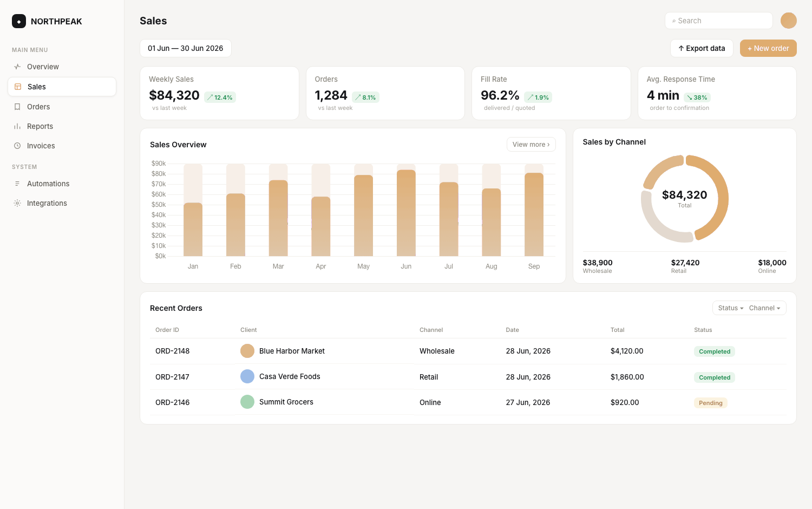Click the Orders 8.1% trend badge

[365, 97]
